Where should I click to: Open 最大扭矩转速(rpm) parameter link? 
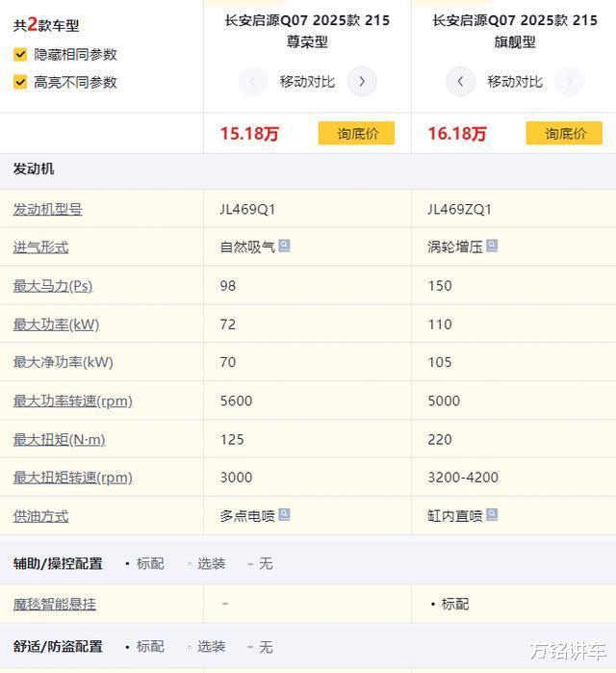point(72,478)
